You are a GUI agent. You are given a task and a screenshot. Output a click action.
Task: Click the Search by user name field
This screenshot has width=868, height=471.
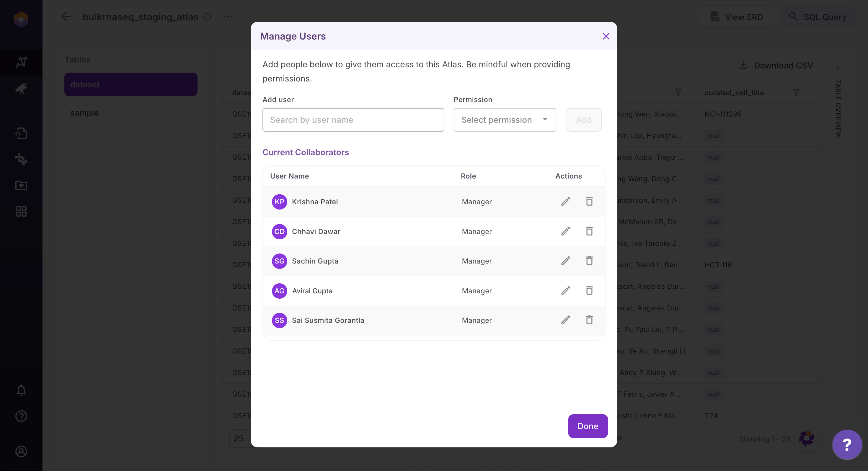tap(353, 120)
